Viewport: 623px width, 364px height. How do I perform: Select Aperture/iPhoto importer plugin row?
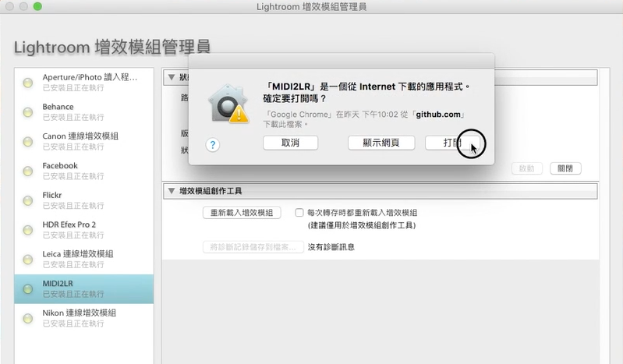84,83
